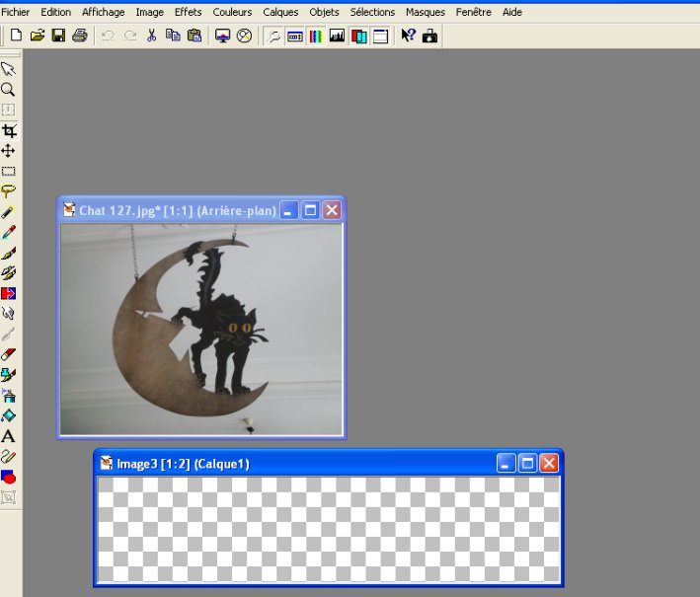This screenshot has width=700, height=597.
Task: Maximize the Image3 window
Action: coord(527,464)
